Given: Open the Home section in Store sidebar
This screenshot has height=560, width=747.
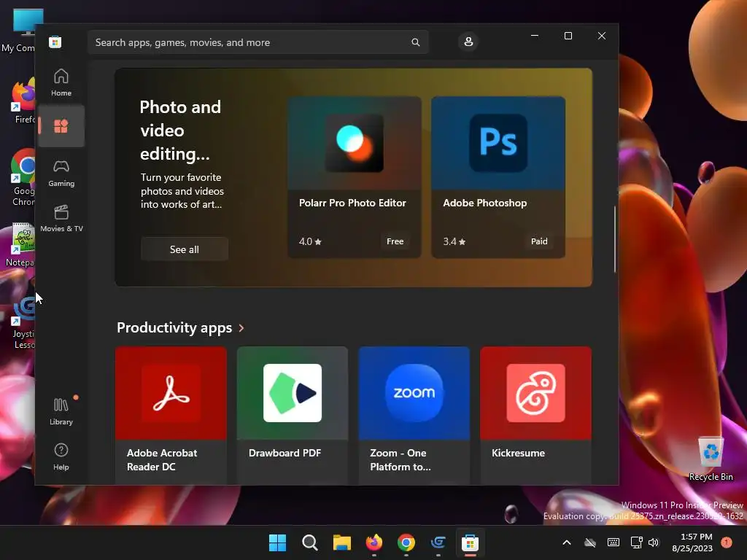Looking at the screenshot, I should click(61, 82).
